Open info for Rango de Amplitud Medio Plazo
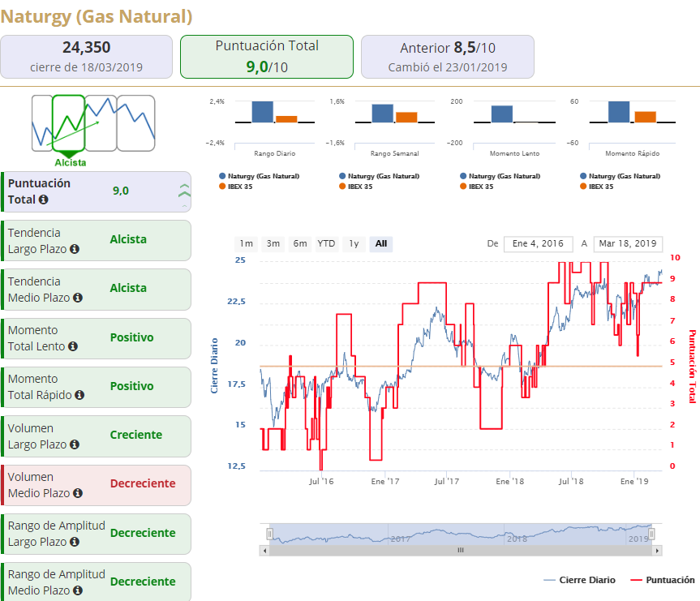 click(78, 590)
